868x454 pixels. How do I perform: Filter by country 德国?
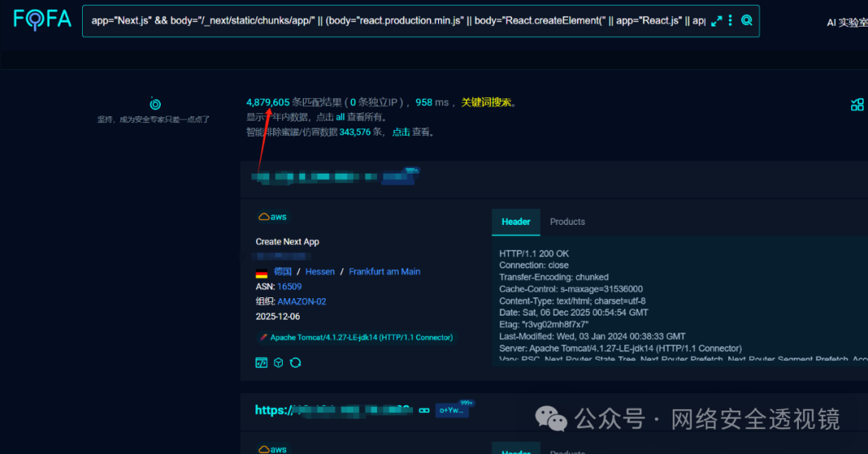coord(282,272)
